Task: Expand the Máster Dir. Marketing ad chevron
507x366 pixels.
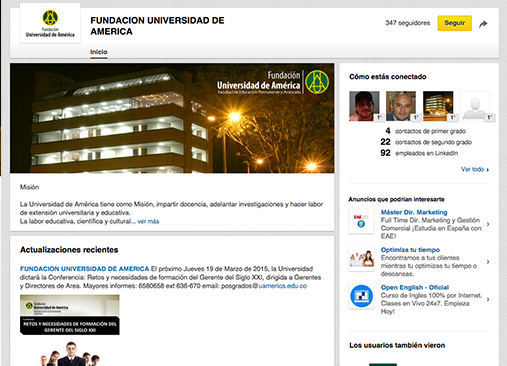Action: point(488,224)
